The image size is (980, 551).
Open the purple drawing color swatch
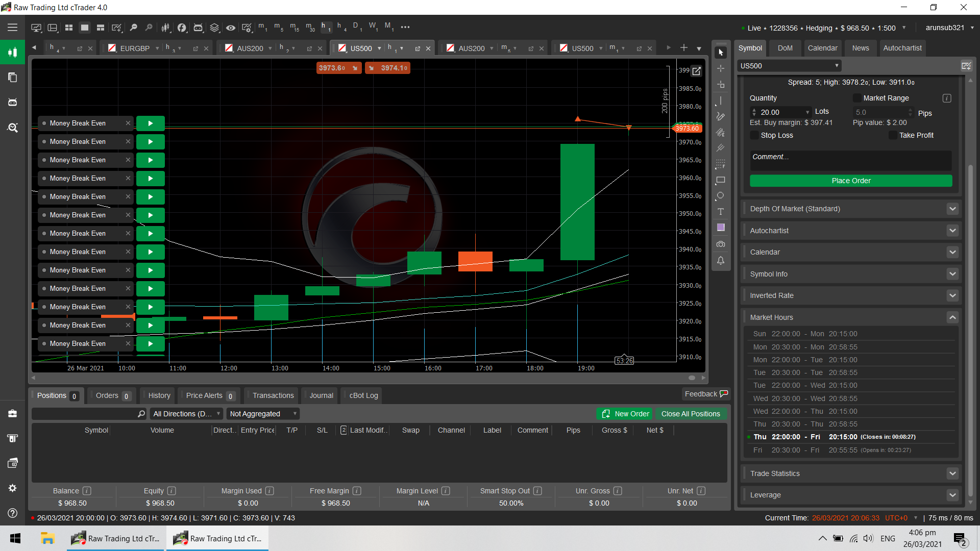click(x=721, y=228)
